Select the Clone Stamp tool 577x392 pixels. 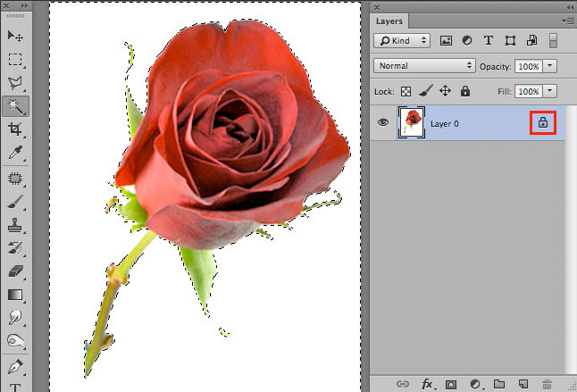point(15,224)
